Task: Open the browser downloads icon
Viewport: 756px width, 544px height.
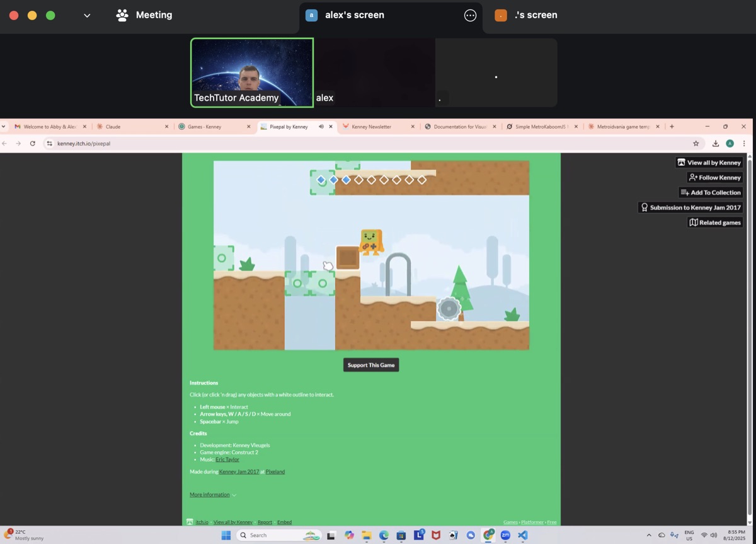Action: coord(715,144)
